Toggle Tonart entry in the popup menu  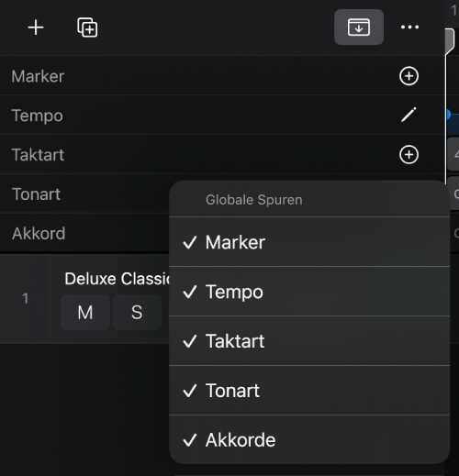point(309,391)
